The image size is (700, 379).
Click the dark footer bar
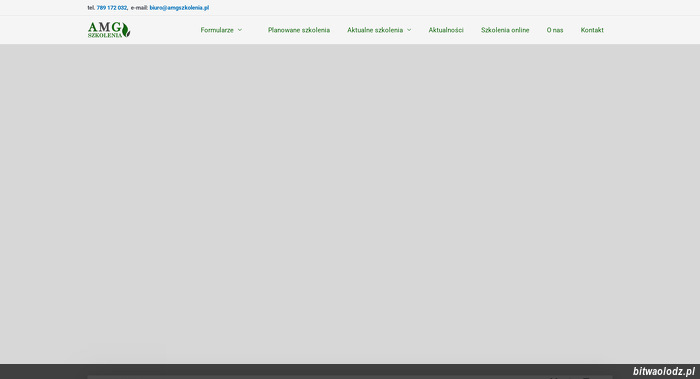coord(350,371)
